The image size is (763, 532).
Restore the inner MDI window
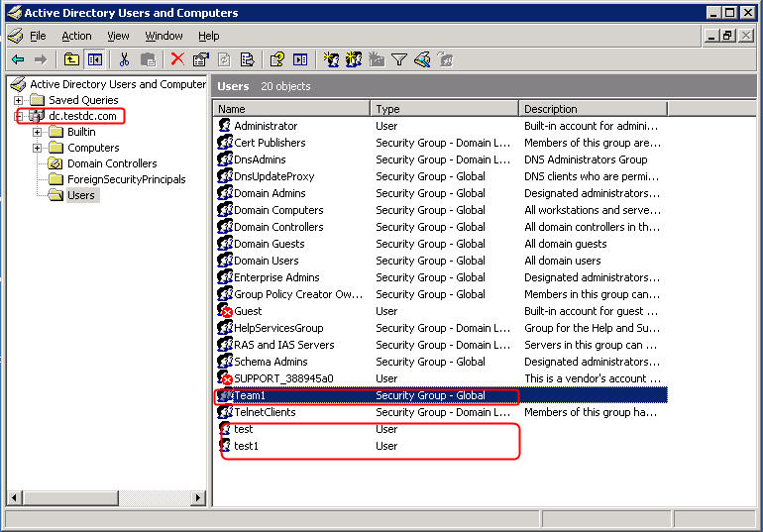[x=728, y=36]
